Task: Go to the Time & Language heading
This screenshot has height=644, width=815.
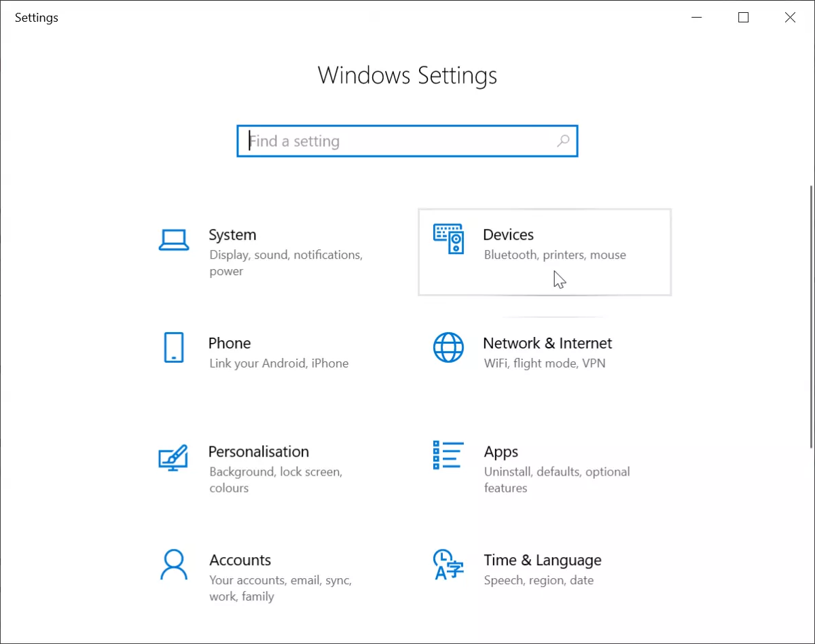Action: click(543, 560)
